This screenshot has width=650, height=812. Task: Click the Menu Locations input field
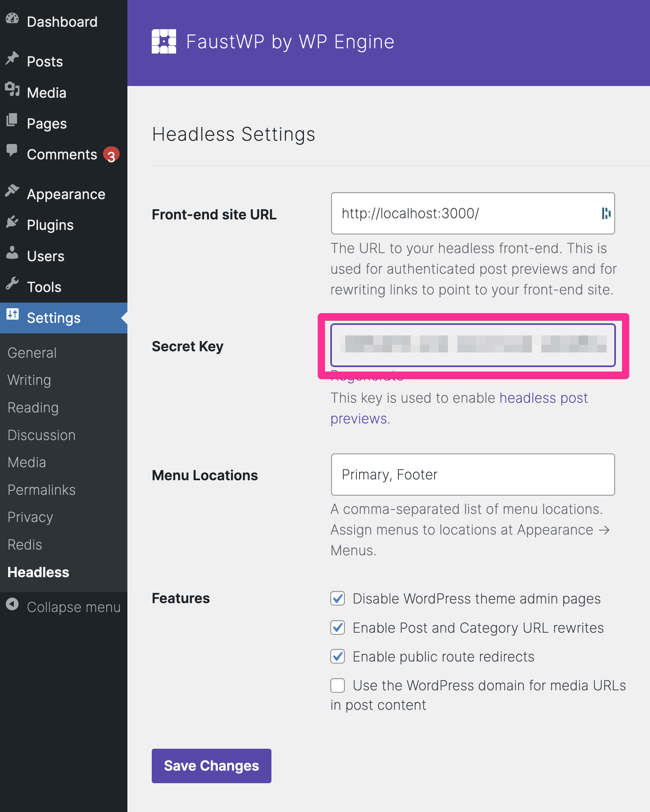point(473,475)
